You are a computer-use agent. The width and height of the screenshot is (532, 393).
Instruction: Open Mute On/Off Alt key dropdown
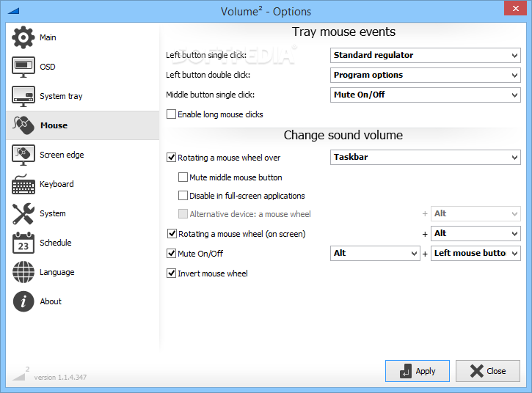click(375, 253)
